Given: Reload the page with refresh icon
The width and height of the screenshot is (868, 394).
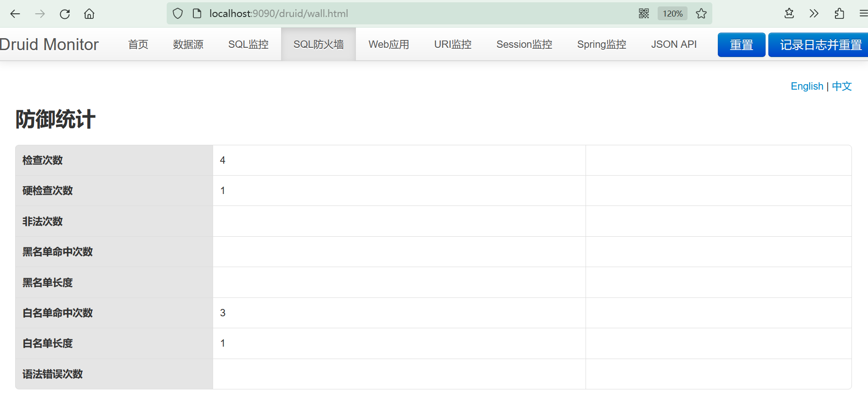Looking at the screenshot, I should point(65,14).
